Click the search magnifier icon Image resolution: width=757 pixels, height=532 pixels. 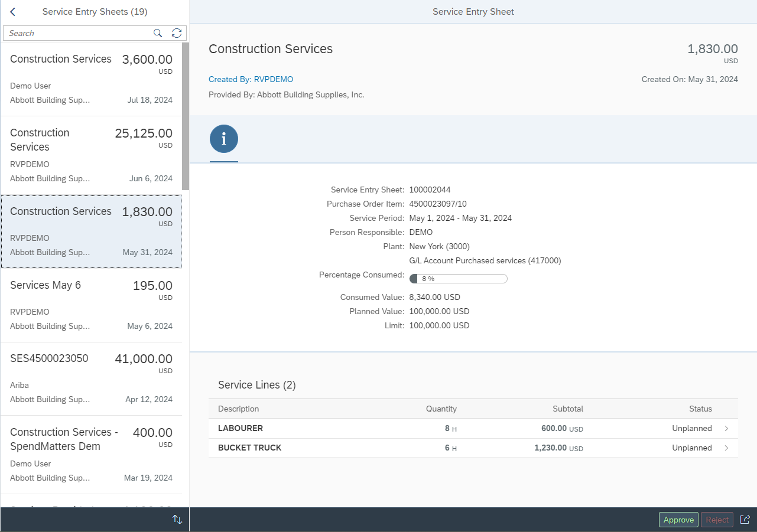[158, 33]
